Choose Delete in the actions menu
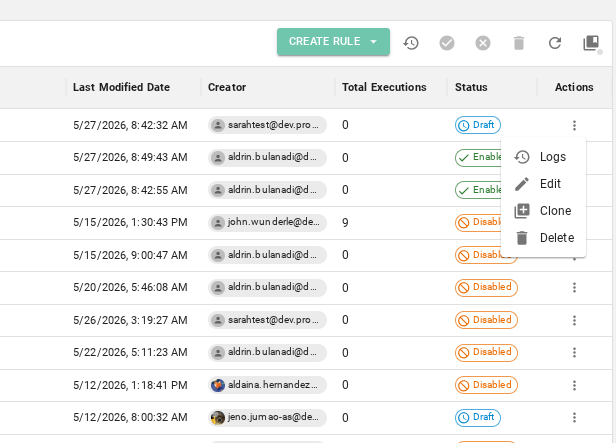Viewport: 616px width, 443px height. (x=543, y=238)
